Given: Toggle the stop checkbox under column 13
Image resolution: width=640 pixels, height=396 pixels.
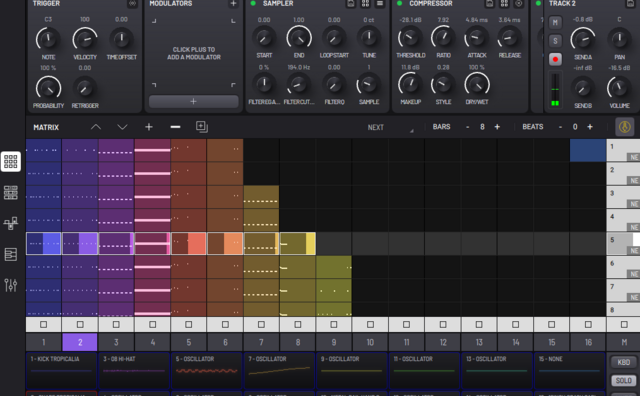Looking at the screenshot, I should click(479, 325).
